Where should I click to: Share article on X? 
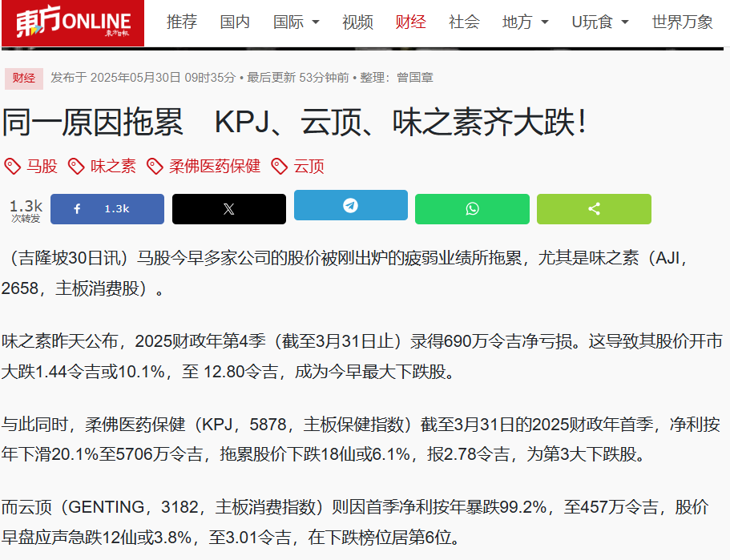point(229,209)
